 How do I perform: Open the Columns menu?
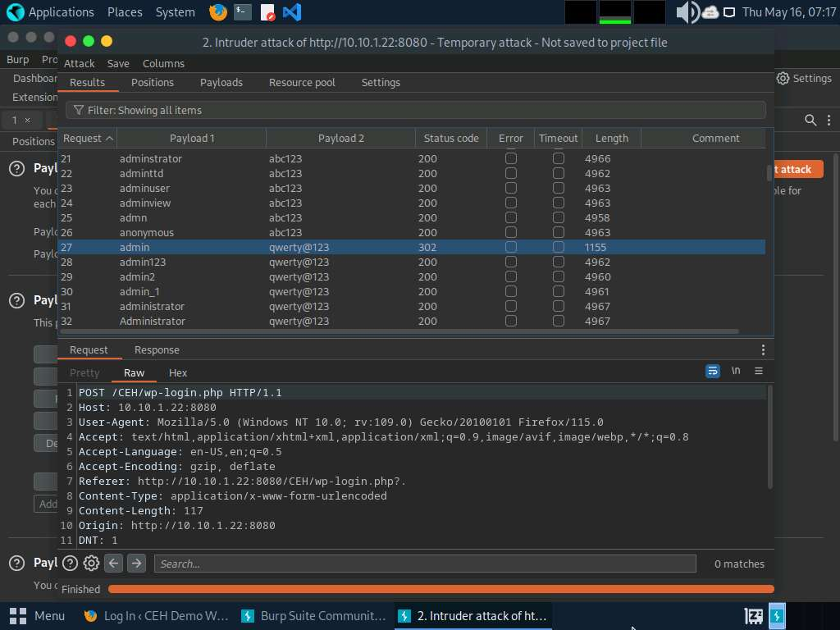[163, 63]
